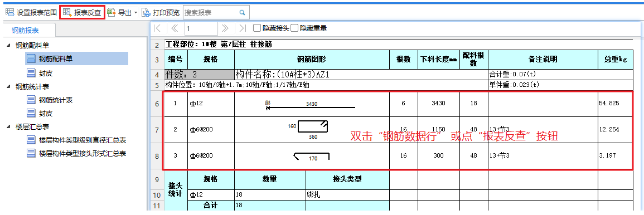The width and height of the screenshot is (644, 215).
Task: Select the 件数：3 cell
Action: (199, 75)
